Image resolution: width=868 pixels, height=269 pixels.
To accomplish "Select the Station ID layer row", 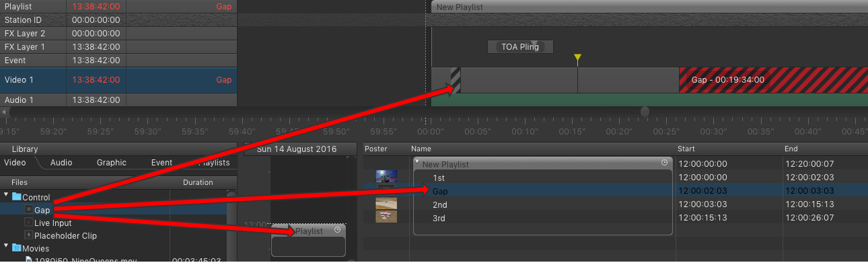I will (118, 20).
